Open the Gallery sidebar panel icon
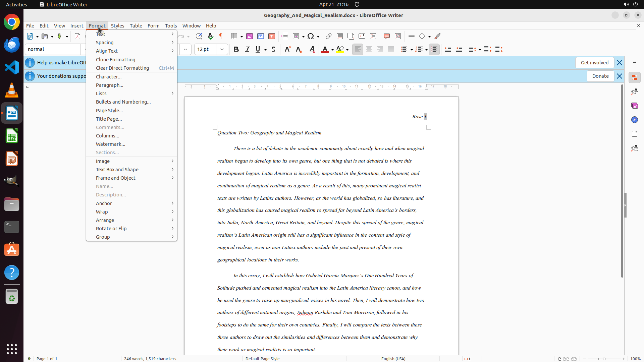Screen dimensions: 644x362 [x=634, y=106]
